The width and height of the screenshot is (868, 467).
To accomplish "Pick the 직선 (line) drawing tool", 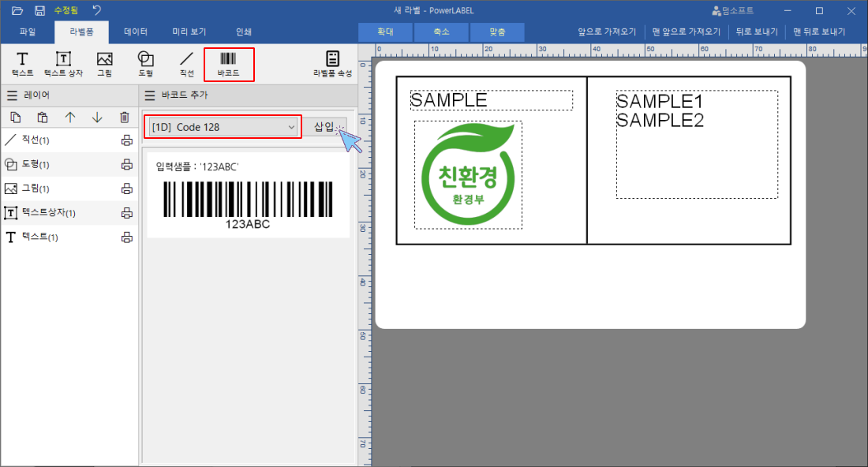I will (x=186, y=64).
